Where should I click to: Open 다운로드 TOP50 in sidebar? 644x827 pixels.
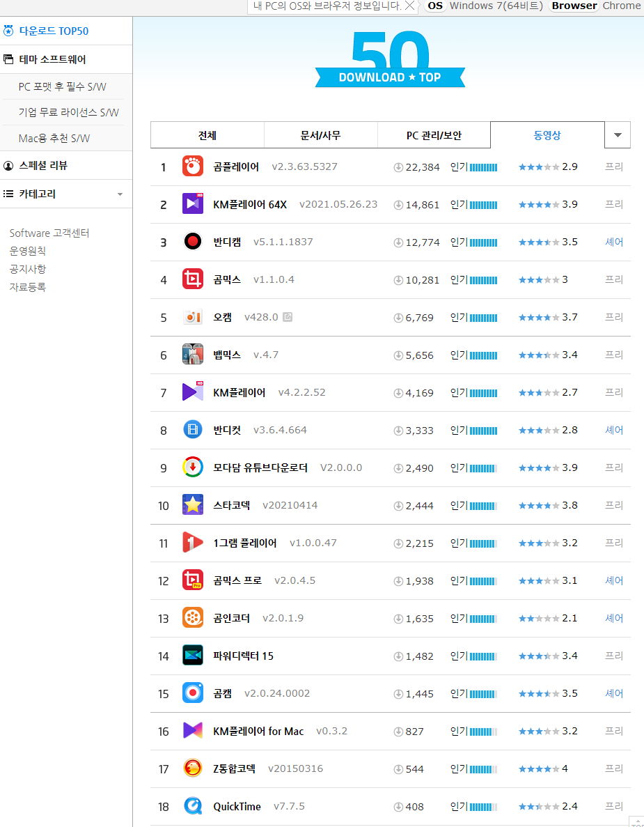pos(54,31)
